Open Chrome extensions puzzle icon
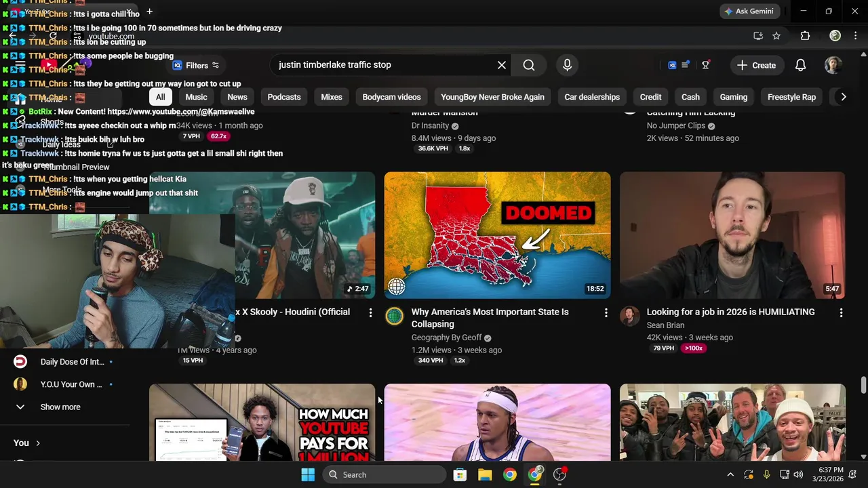This screenshot has width=868, height=488. pyautogui.click(x=805, y=36)
